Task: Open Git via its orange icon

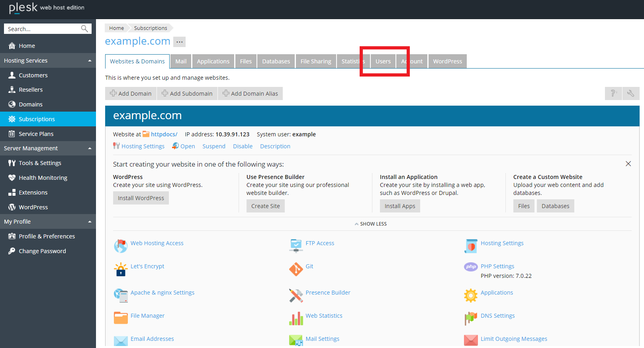Action: tap(296, 269)
